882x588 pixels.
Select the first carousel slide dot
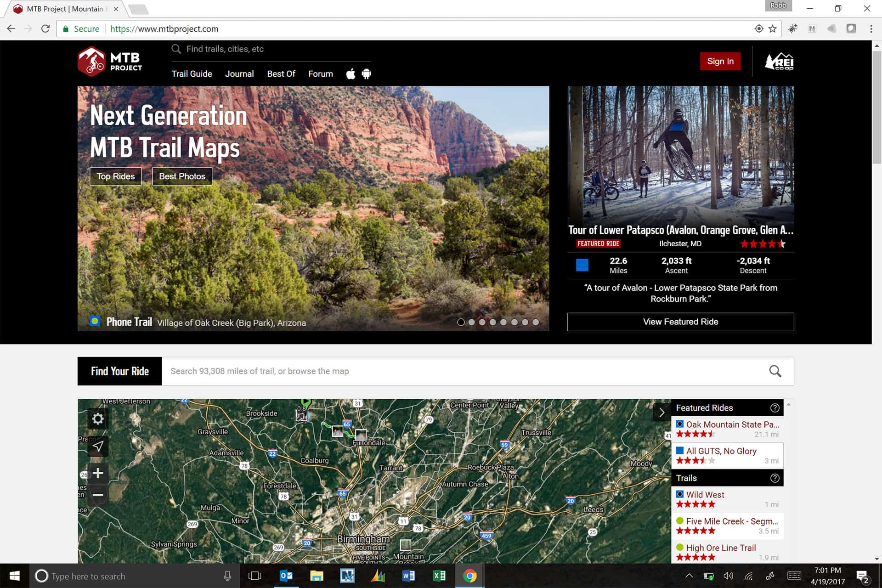tap(461, 322)
